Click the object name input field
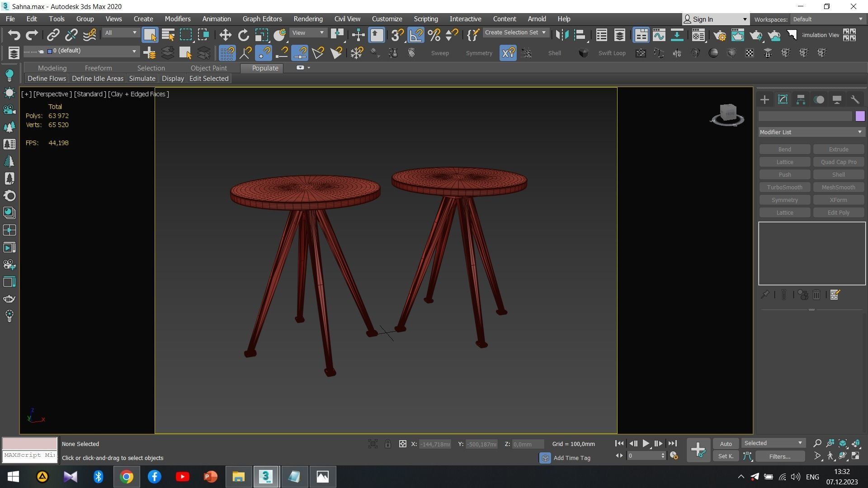 [x=805, y=117]
